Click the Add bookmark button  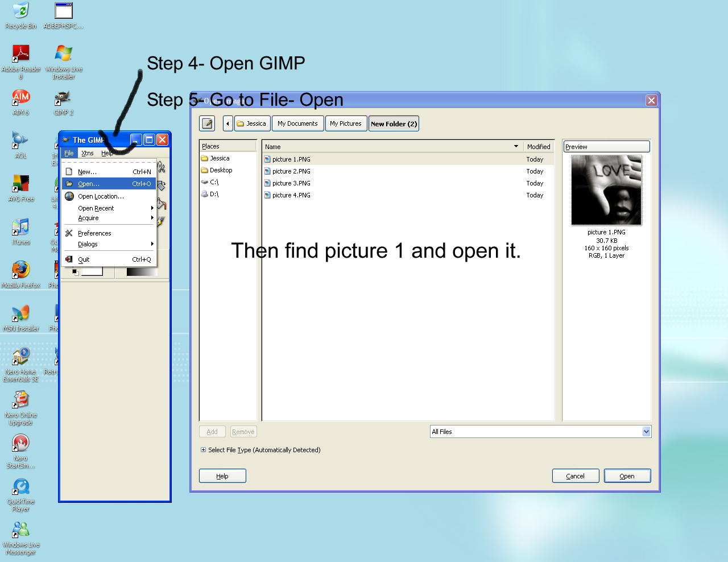point(212,432)
